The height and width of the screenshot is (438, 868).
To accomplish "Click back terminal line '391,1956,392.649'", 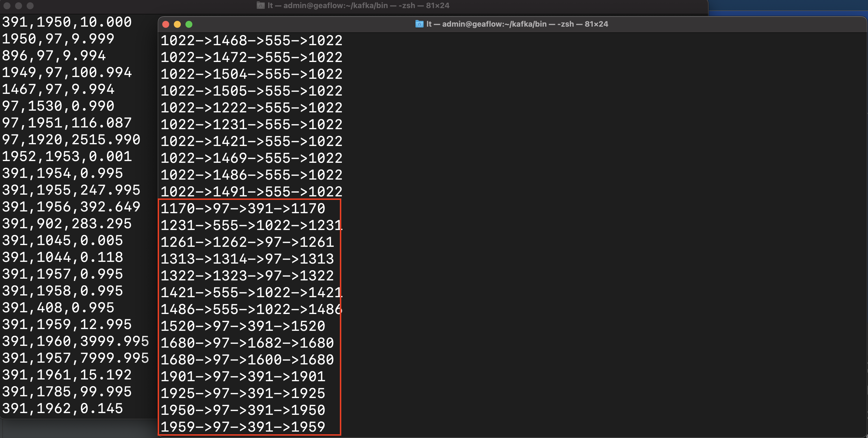I will tap(71, 207).
